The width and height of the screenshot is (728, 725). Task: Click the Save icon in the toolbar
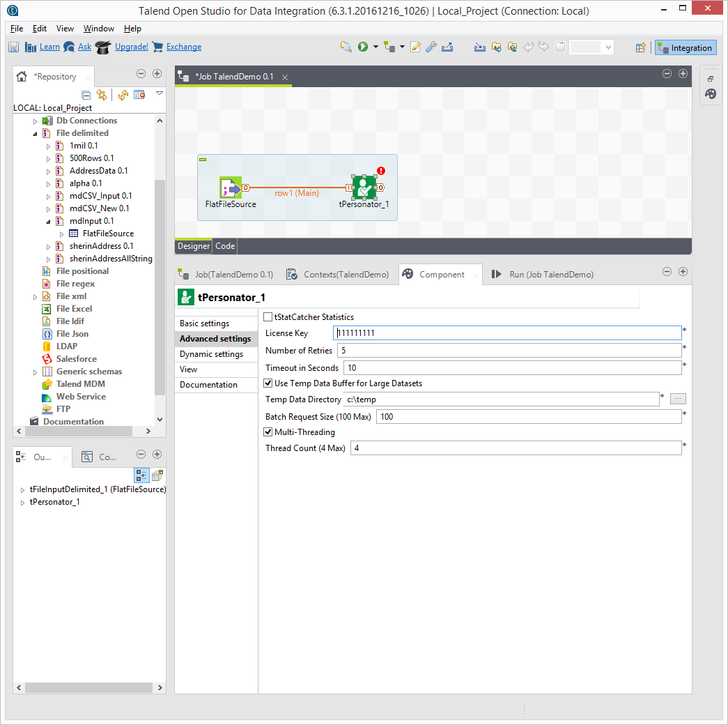(13, 47)
